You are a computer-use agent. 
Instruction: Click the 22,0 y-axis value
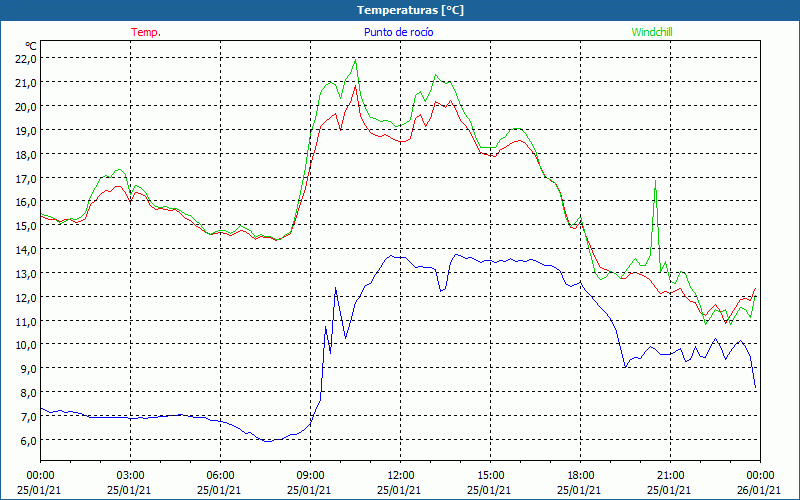(27, 59)
